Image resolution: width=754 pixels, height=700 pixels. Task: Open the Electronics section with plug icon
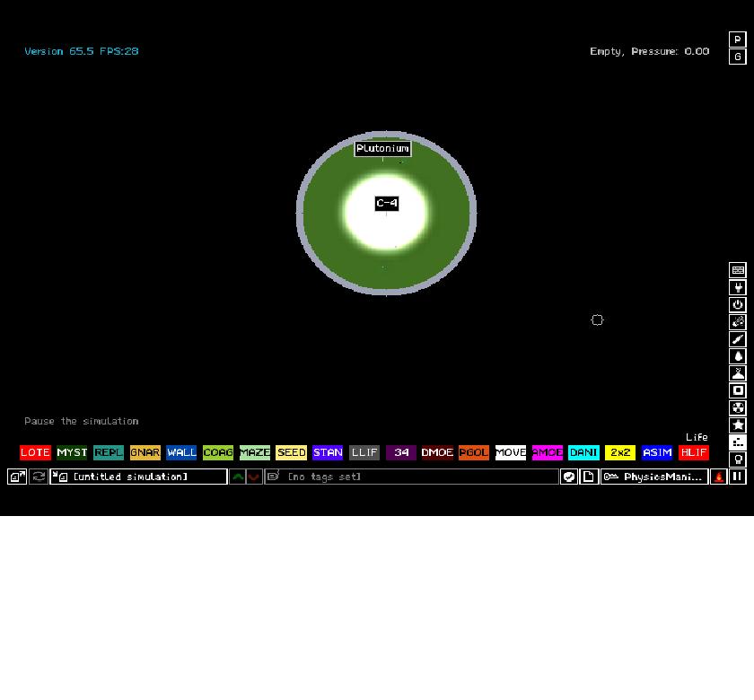coord(738,287)
